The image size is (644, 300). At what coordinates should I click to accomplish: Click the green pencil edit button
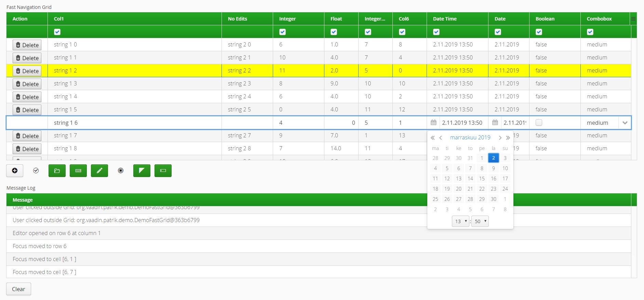click(x=99, y=171)
